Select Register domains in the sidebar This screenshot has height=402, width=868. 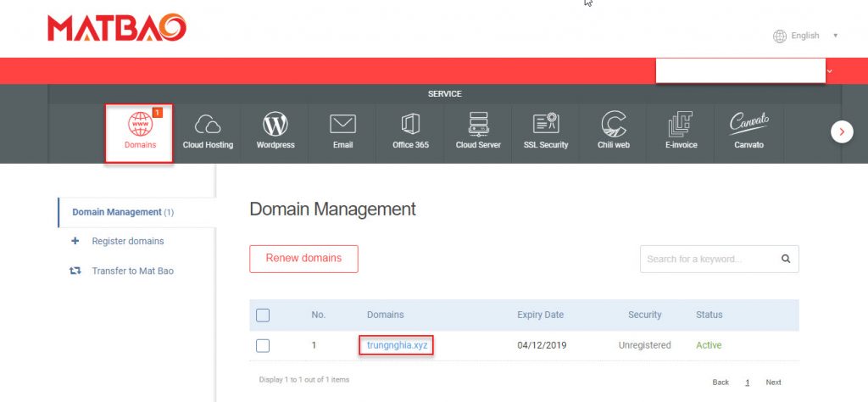[x=128, y=241]
